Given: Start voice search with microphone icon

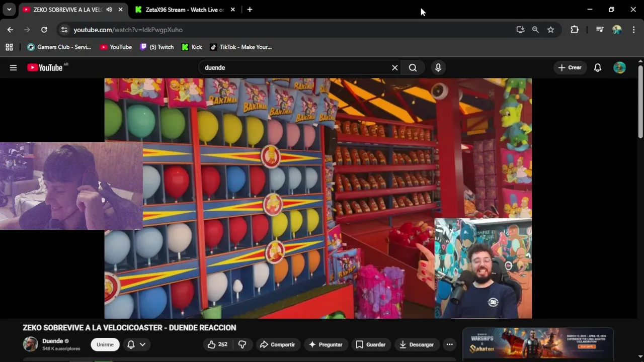Looking at the screenshot, I should (438, 67).
